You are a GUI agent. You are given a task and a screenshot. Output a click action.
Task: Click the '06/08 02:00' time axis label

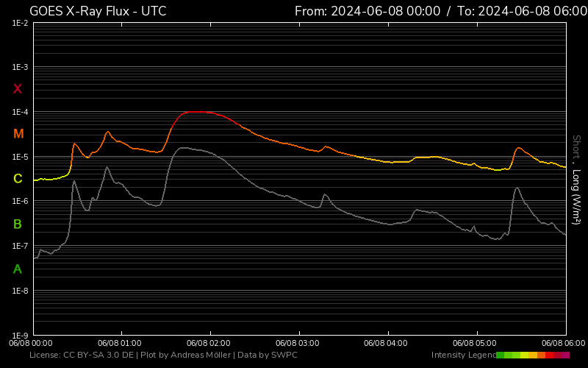[209, 343]
